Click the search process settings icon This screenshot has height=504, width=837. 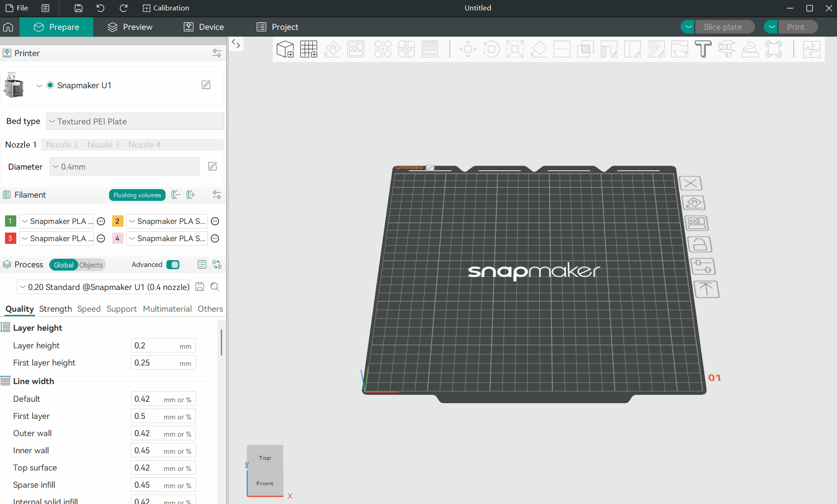pos(215,287)
